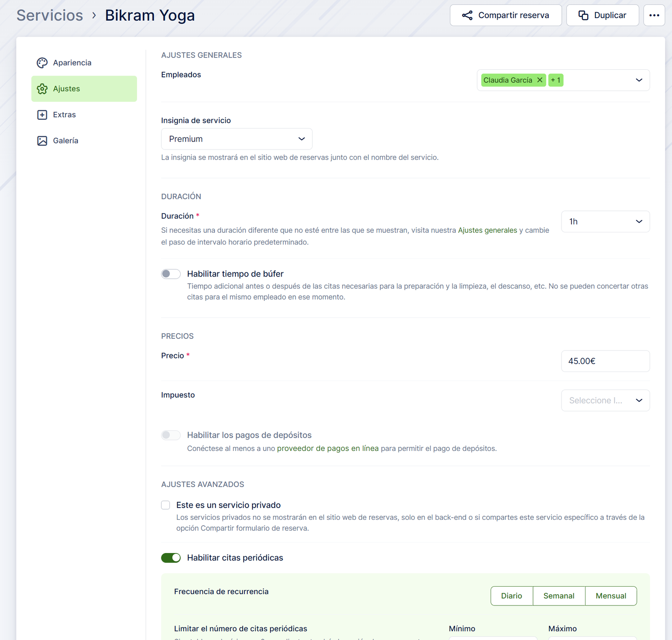Click the Precio input field
This screenshot has width=672, height=640.
(605, 361)
